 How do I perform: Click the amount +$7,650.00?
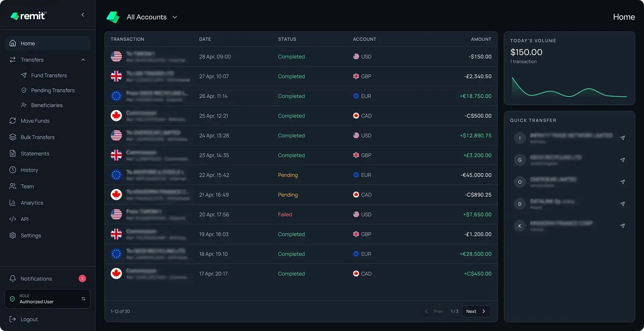pyautogui.click(x=477, y=214)
